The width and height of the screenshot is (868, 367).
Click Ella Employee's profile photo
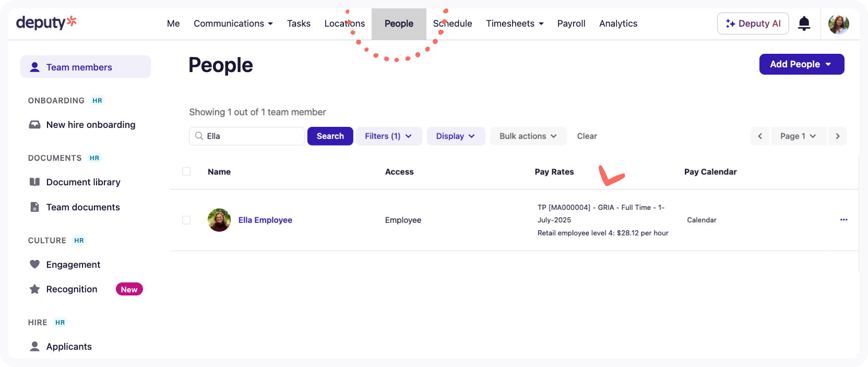point(219,220)
